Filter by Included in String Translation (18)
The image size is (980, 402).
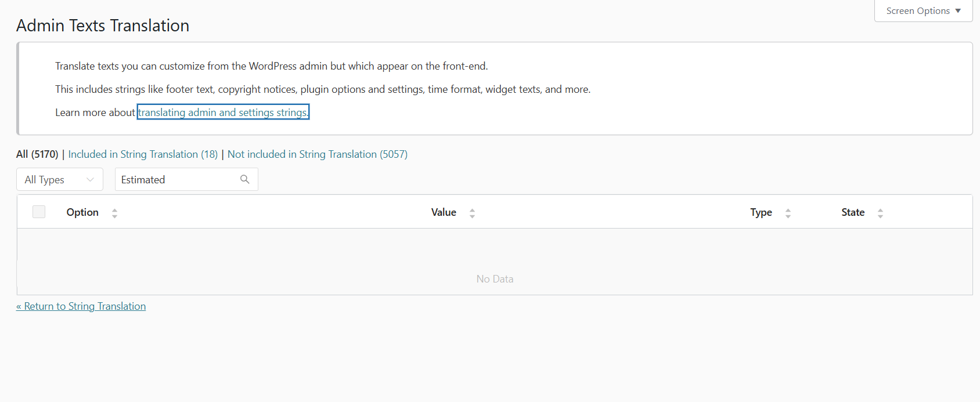[143, 154]
